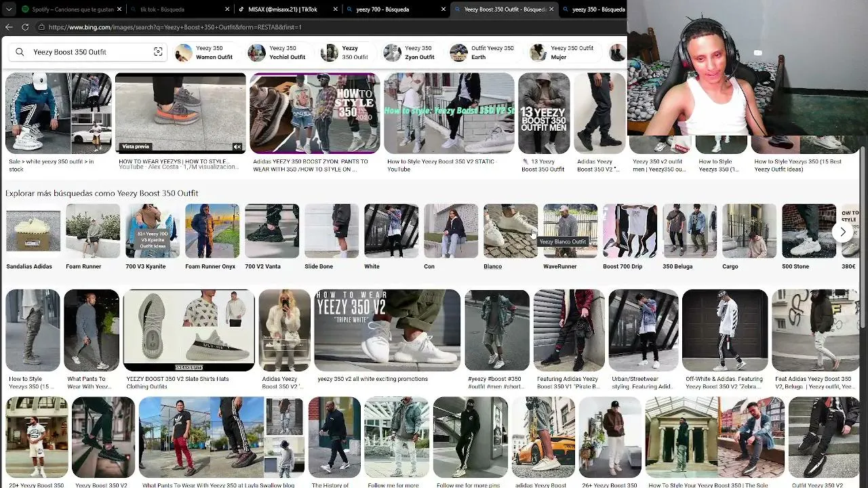Open the 'YEEZY BOOST 350 V2 Slate' image
Image resolution: width=868 pixels, height=488 pixels.
(189, 330)
